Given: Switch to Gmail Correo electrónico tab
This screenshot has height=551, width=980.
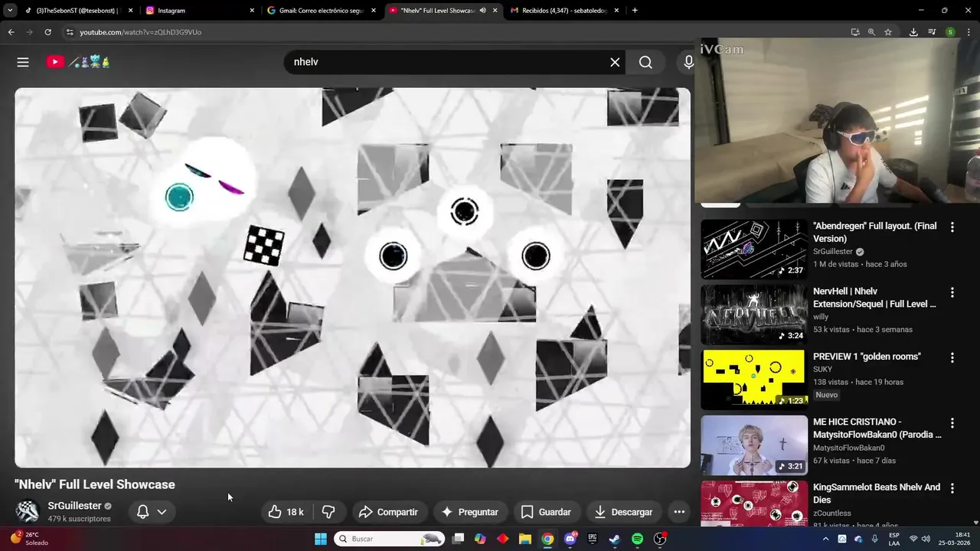Looking at the screenshot, I should (322, 11).
